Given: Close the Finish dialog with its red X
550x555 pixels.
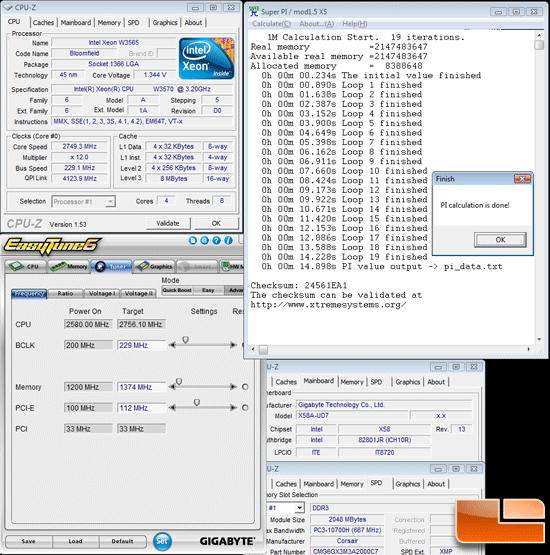Looking at the screenshot, I should [x=522, y=179].
